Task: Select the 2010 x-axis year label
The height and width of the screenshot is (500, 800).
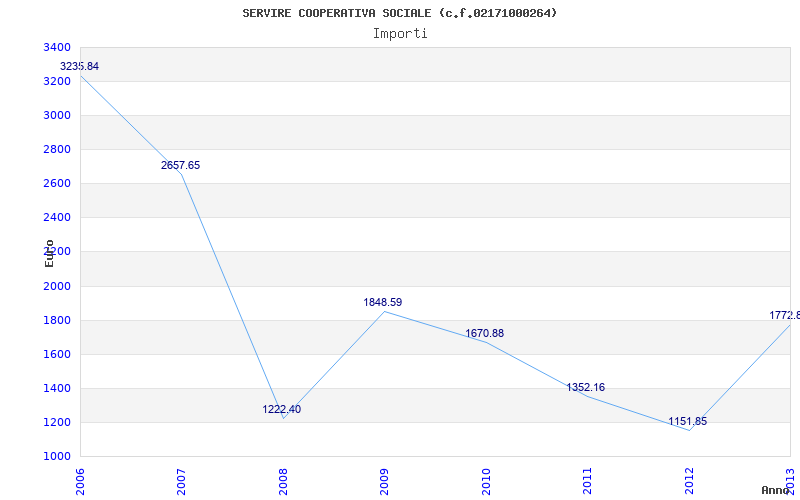Action: pyautogui.click(x=486, y=481)
